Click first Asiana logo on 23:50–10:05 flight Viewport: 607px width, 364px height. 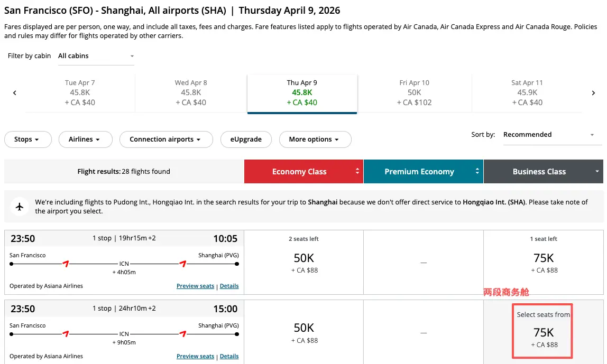click(66, 263)
